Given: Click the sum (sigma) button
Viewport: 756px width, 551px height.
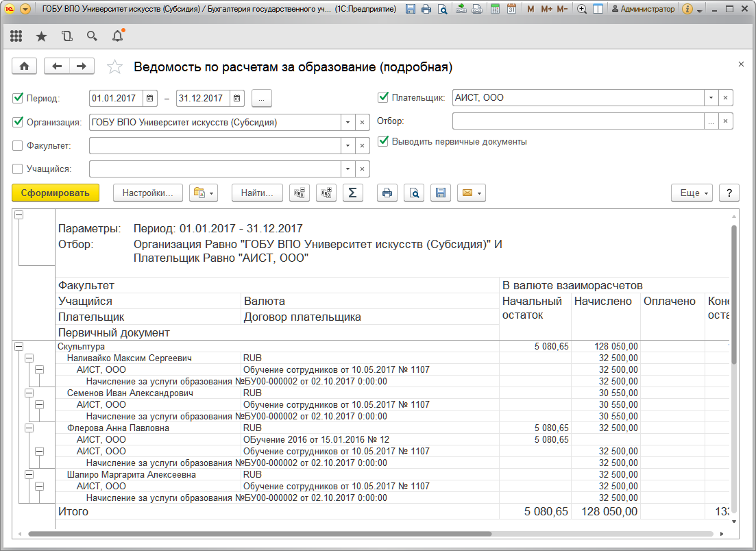Looking at the screenshot, I should pos(353,193).
